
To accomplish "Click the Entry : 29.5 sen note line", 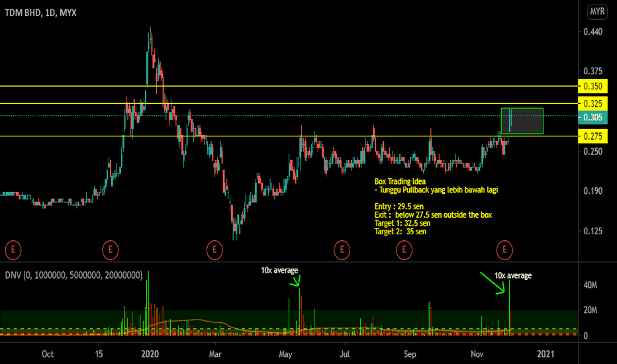I will pyautogui.click(x=399, y=206).
